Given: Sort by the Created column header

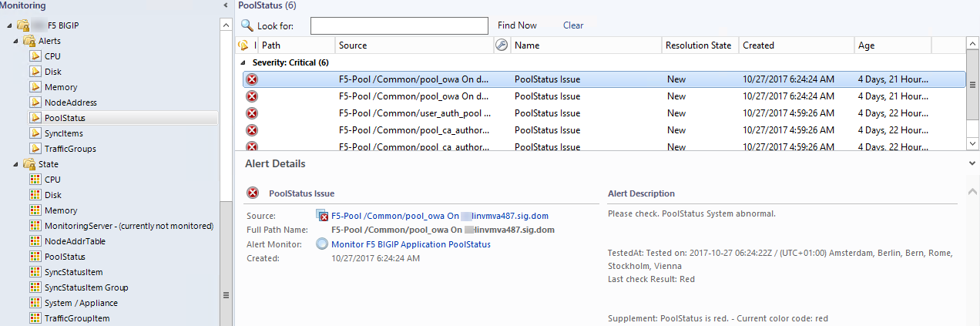Looking at the screenshot, I should click(x=797, y=45).
